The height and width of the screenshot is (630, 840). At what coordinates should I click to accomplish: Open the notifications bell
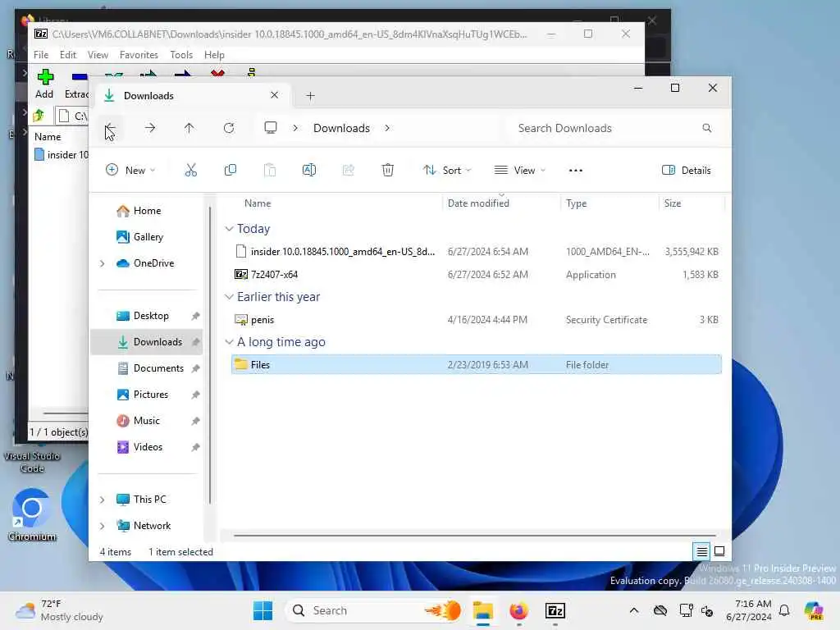coord(784,610)
